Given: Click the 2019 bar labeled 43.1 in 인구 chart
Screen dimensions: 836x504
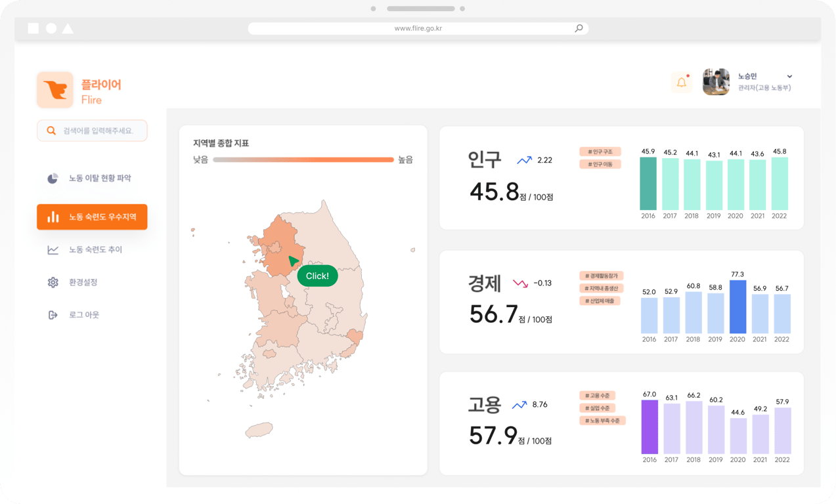Looking at the screenshot, I should point(715,186).
